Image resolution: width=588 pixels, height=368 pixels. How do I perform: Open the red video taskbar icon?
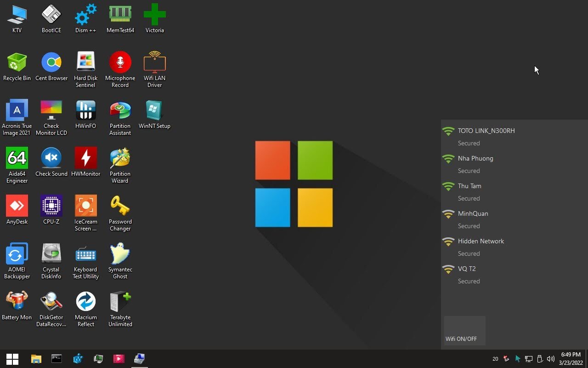pyautogui.click(x=119, y=359)
